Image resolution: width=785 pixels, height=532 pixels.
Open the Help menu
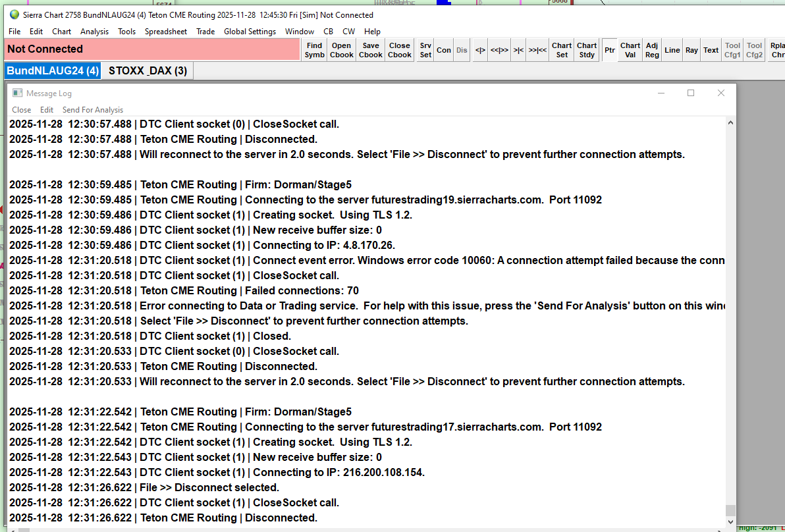point(372,31)
